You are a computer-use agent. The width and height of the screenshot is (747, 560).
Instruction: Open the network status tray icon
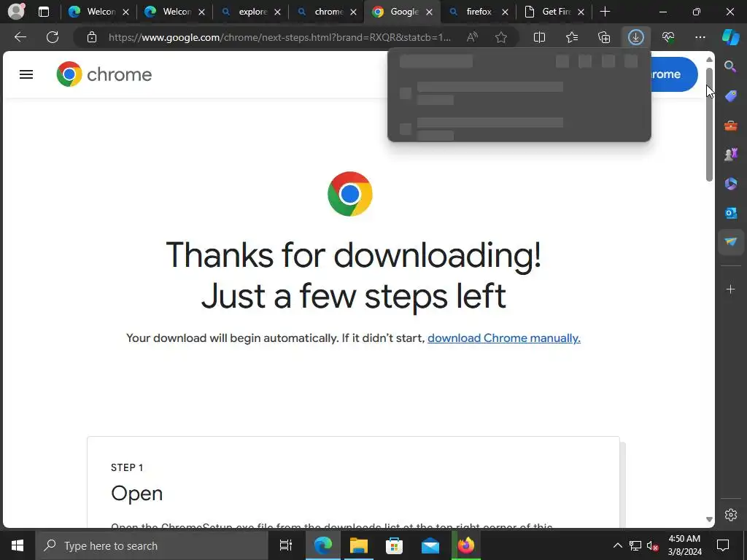pos(635,545)
